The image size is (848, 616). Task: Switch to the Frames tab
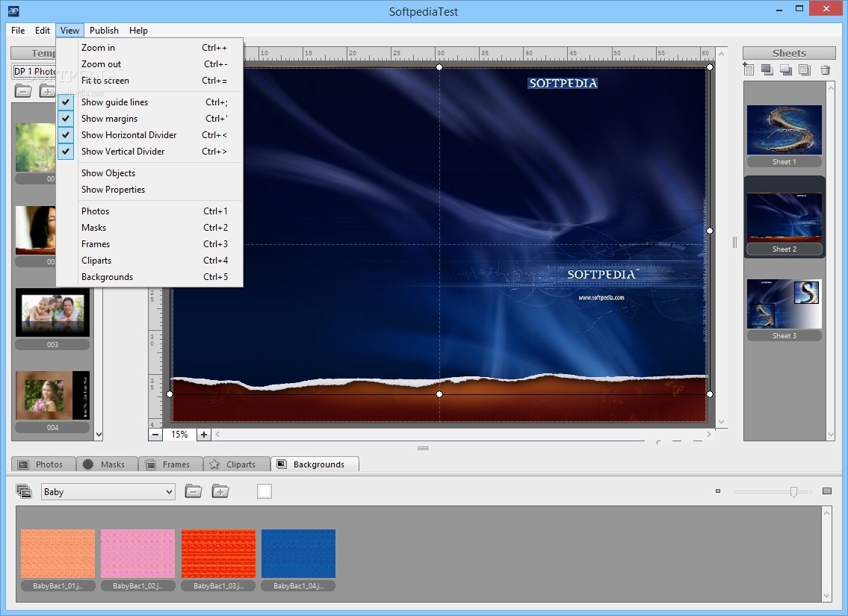(170, 464)
